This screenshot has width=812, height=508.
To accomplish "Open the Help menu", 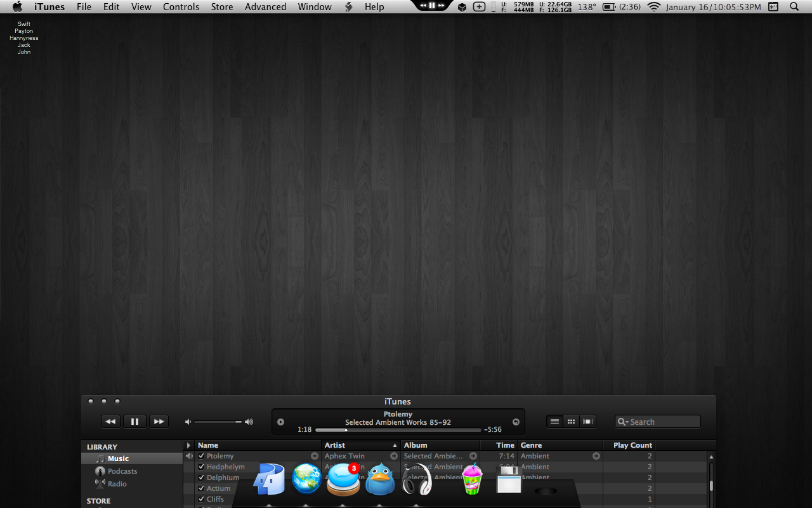I will pos(374,7).
